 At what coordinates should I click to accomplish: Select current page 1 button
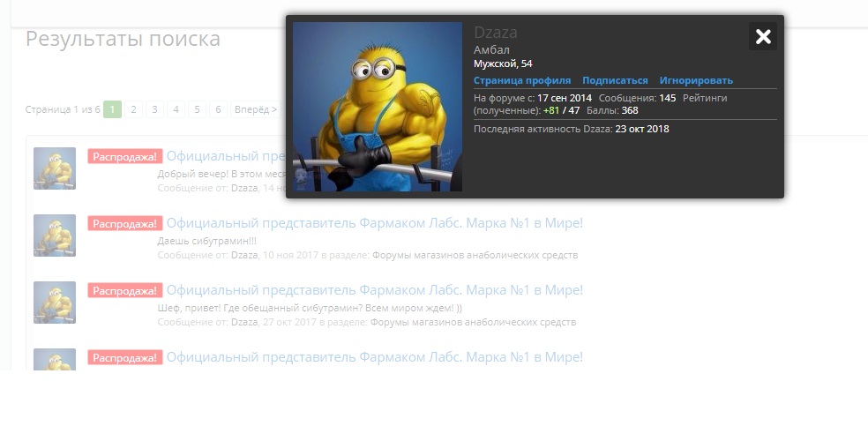coord(112,109)
